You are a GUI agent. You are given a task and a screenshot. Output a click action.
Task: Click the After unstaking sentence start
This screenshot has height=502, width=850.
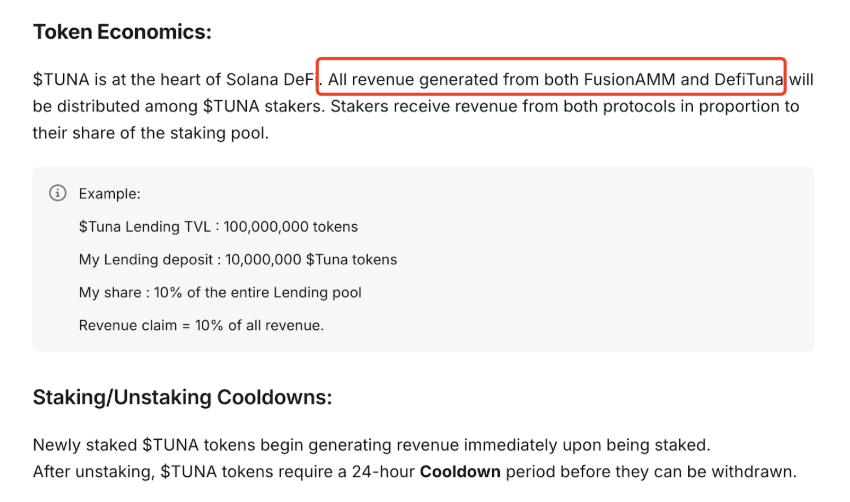pyautogui.click(x=93, y=472)
